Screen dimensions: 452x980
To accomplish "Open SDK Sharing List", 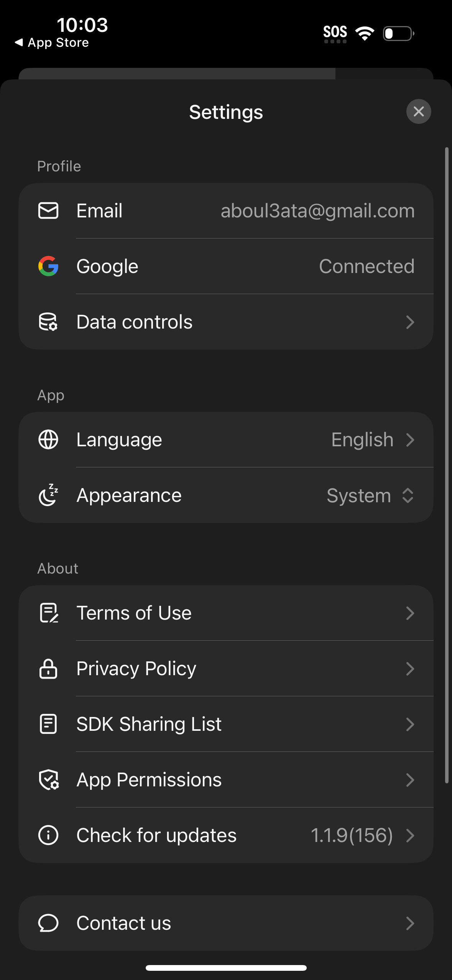I will tap(226, 724).
